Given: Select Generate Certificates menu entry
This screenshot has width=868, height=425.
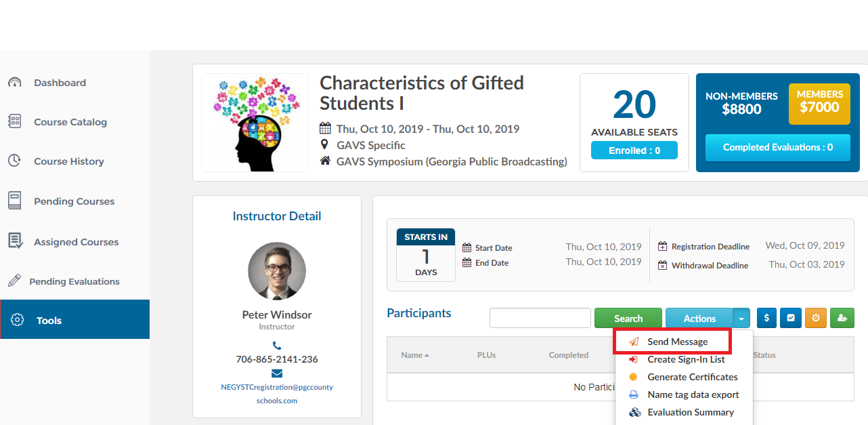Looking at the screenshot, I should [x=692, y=377].
